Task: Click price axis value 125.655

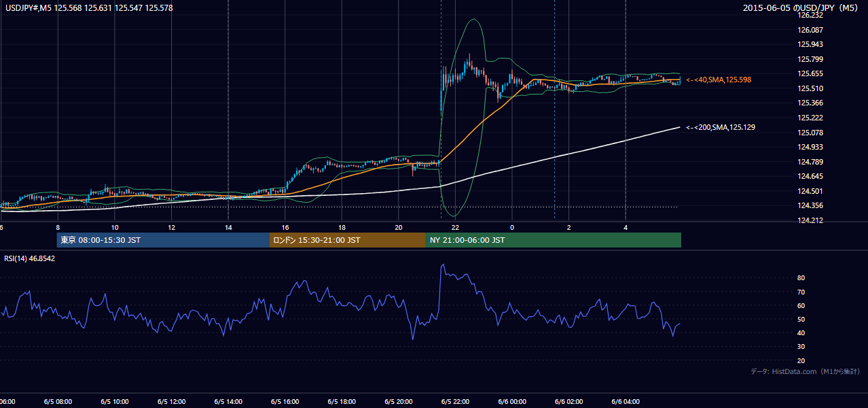Action: 811,73
